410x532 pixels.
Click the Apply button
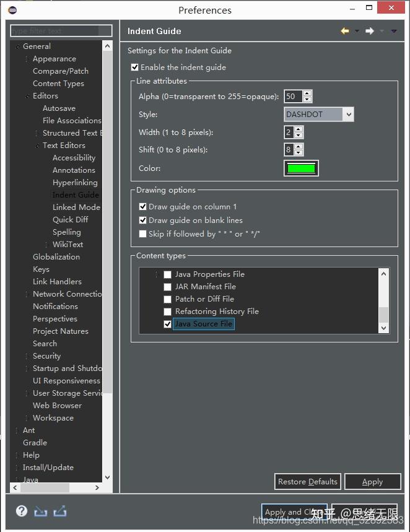point(372,482)
